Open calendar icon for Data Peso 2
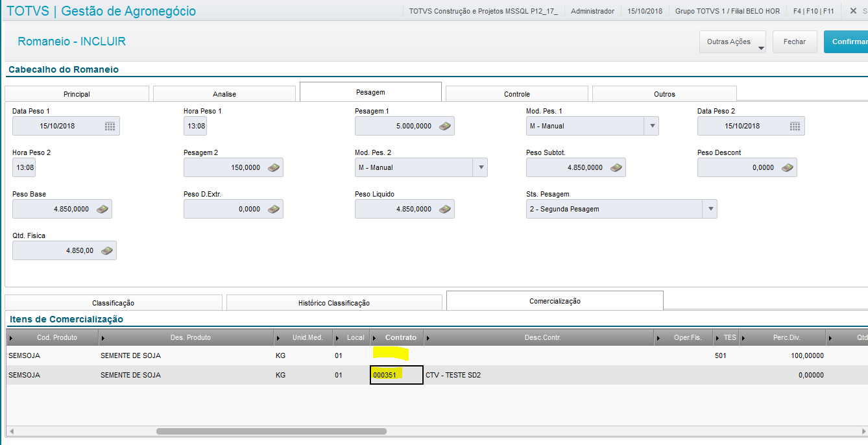 [795, 126]
